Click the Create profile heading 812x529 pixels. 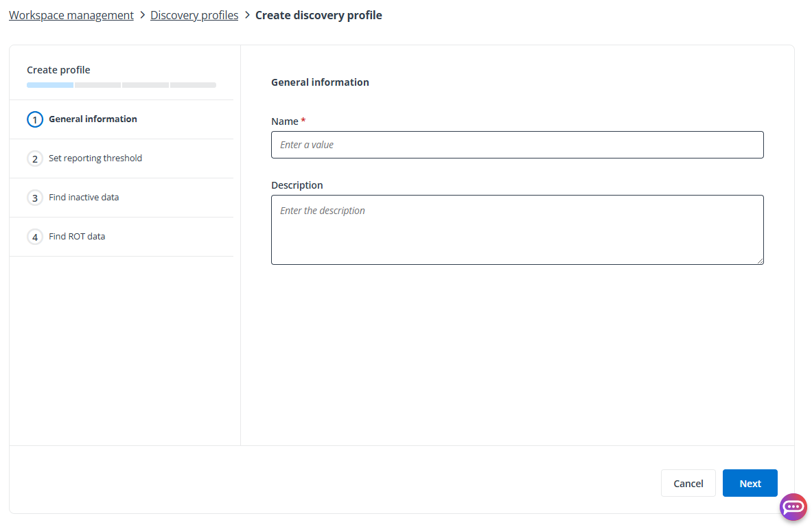tap(58, 69)
